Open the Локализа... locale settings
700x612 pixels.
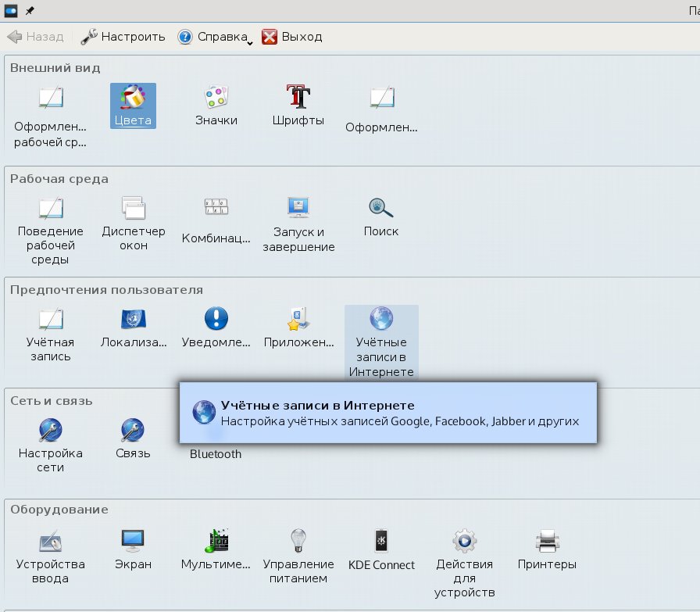coord(133,327)
